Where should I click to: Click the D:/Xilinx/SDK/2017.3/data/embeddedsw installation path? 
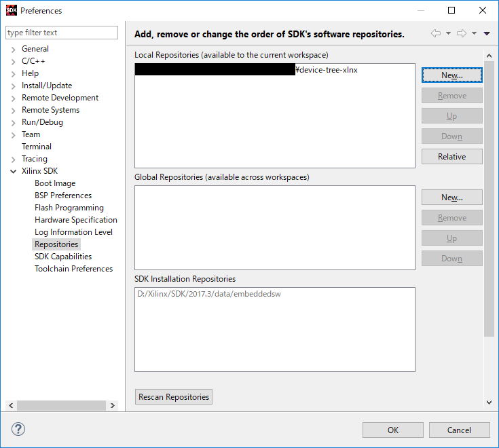[x=209, y=294]
